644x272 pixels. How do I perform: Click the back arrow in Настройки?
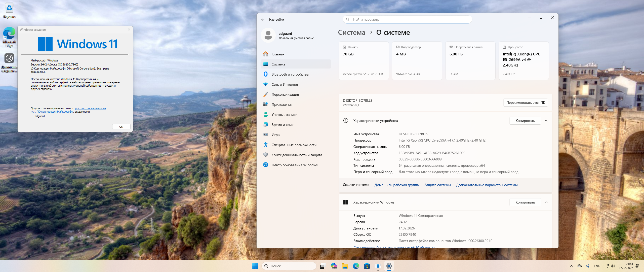click(x=263, y=19)
